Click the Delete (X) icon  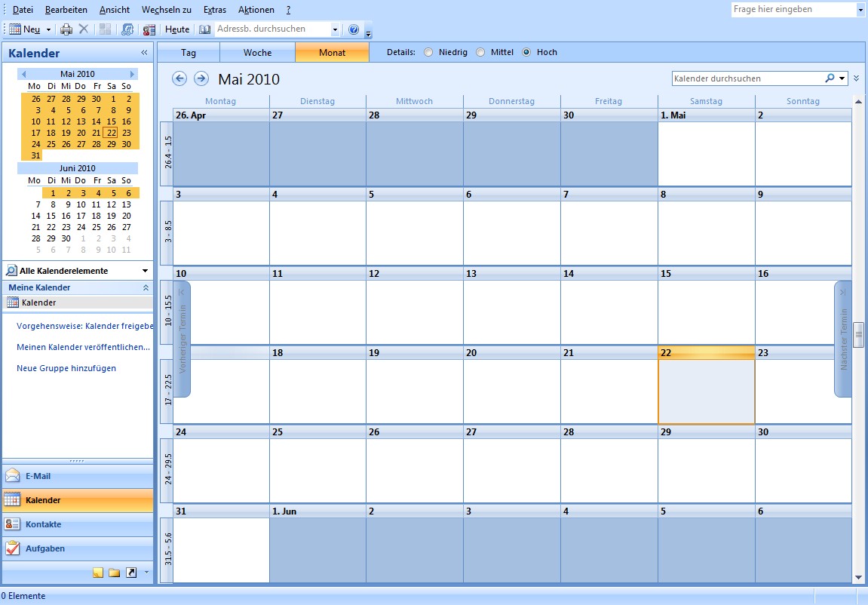tap(83, 30)
